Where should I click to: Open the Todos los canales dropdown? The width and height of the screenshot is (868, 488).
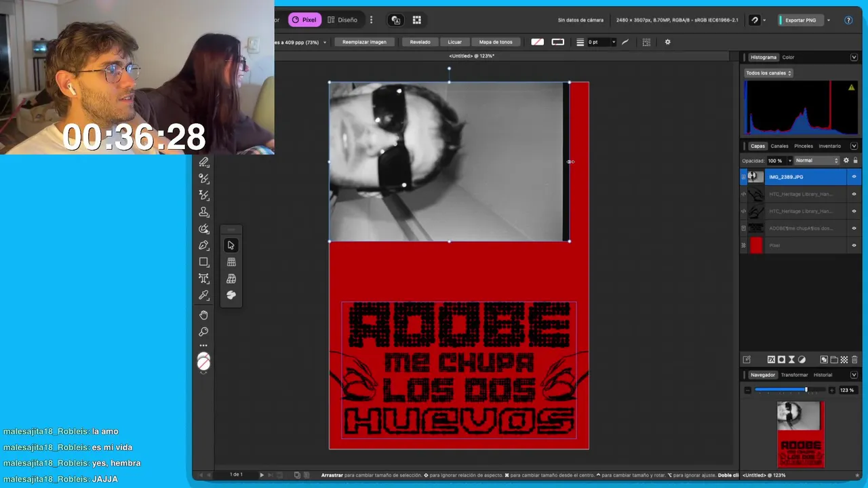coord(768,73)
